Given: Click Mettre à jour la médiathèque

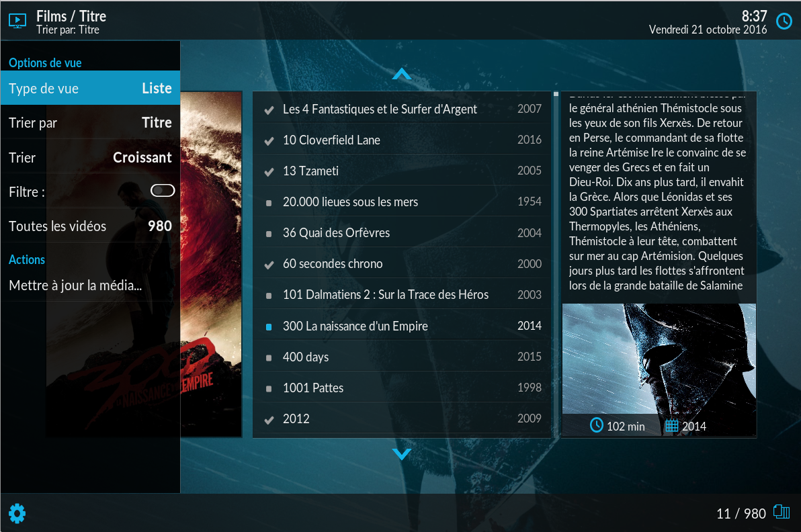Looking at the screenshot, I should click(x=75, y=285).
